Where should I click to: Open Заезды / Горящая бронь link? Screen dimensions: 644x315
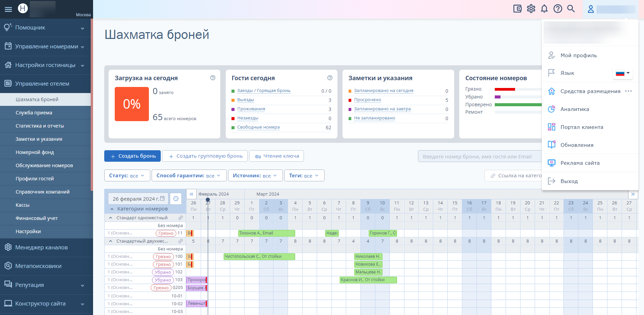click(x=264, y=91)
